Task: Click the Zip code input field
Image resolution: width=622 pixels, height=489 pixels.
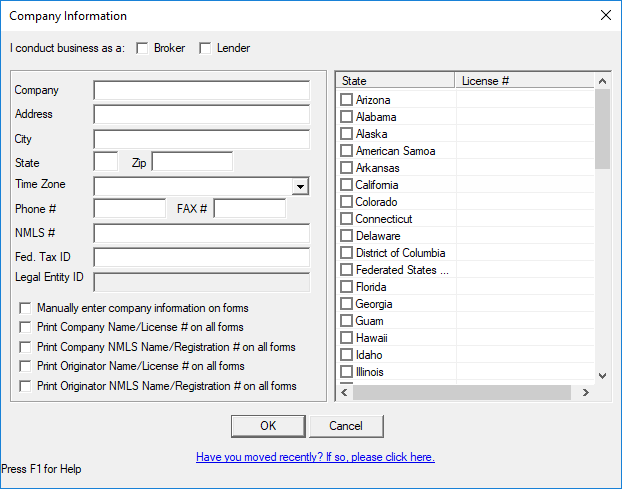Action: (x=192, y=161)
